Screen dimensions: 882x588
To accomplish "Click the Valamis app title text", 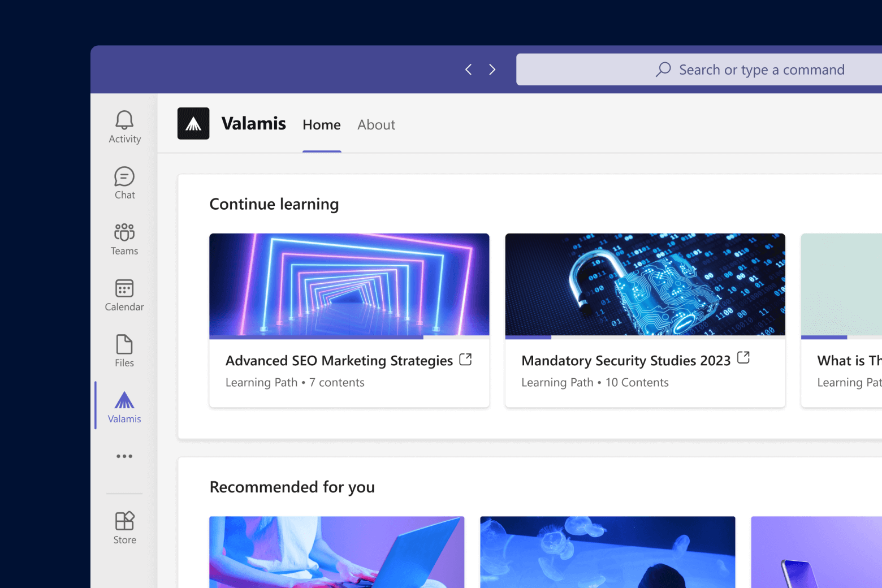I will (254, 123).
